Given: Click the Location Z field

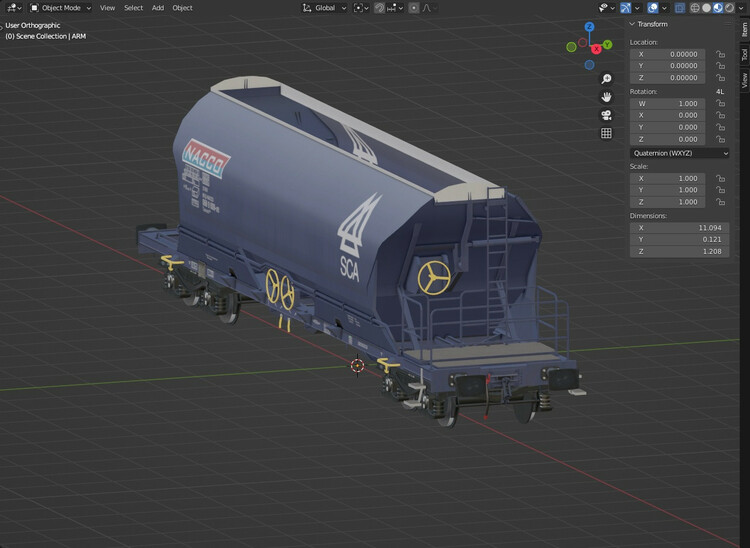Looking at the screenshot, I should point(667,77).
